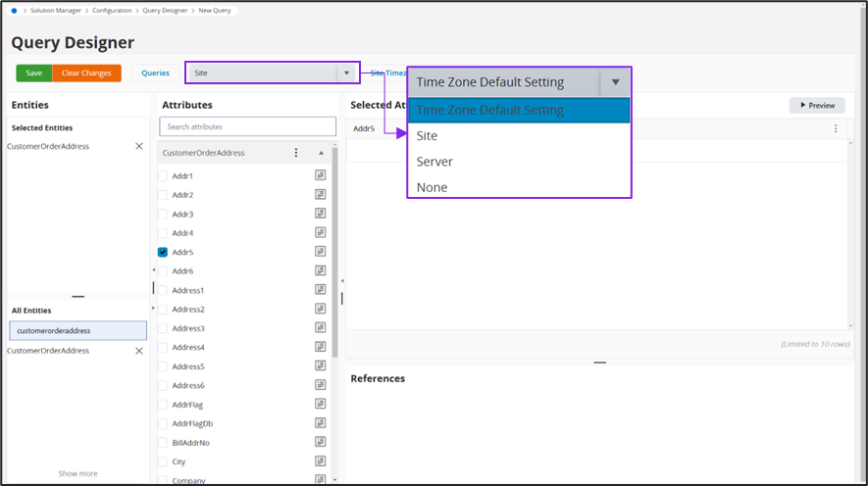Screen dimensions: 868x486
Task: Click the details icon beside City
Action: point(320,462)
